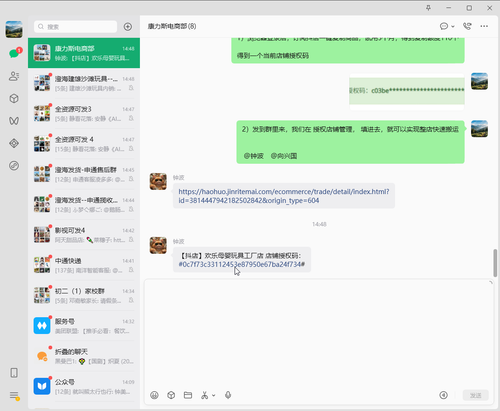Open the settings menu icon at sidebar bottom

coord(14,395)
